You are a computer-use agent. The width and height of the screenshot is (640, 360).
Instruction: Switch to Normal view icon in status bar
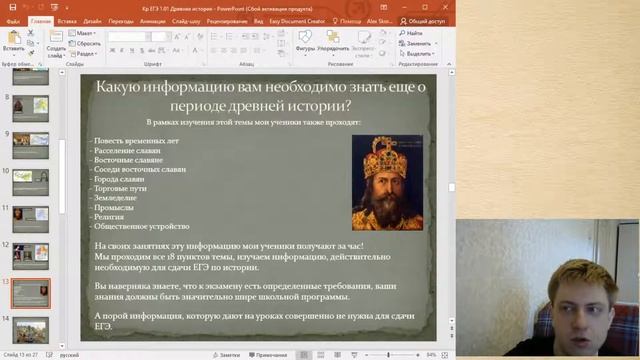coord(304,355)
